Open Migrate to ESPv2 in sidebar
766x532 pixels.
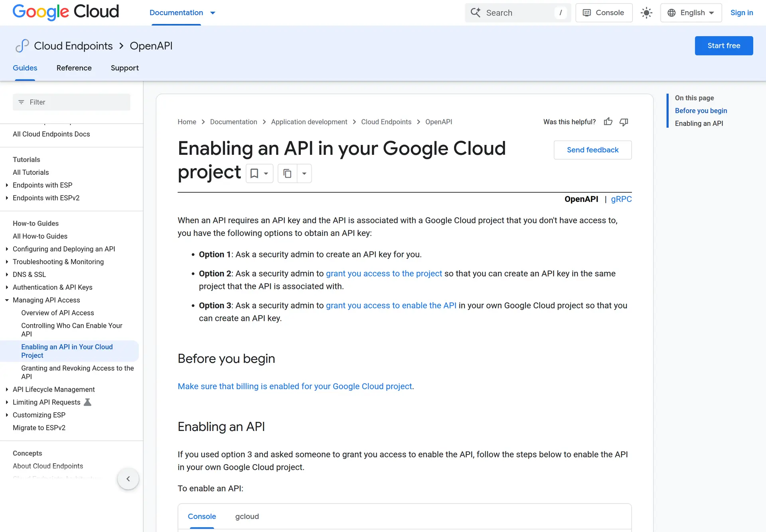pos(39,428)
